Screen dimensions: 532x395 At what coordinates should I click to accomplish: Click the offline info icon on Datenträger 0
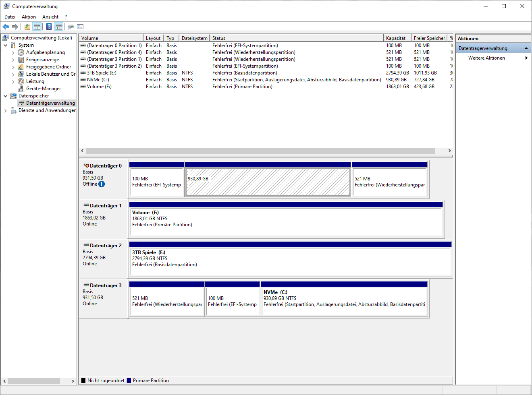click(102, 184)
